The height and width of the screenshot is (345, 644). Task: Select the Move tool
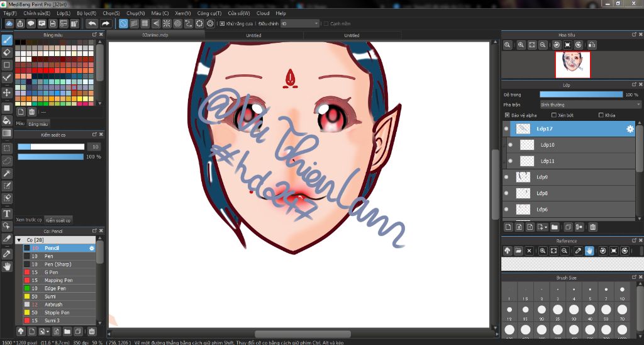[7, 93]
